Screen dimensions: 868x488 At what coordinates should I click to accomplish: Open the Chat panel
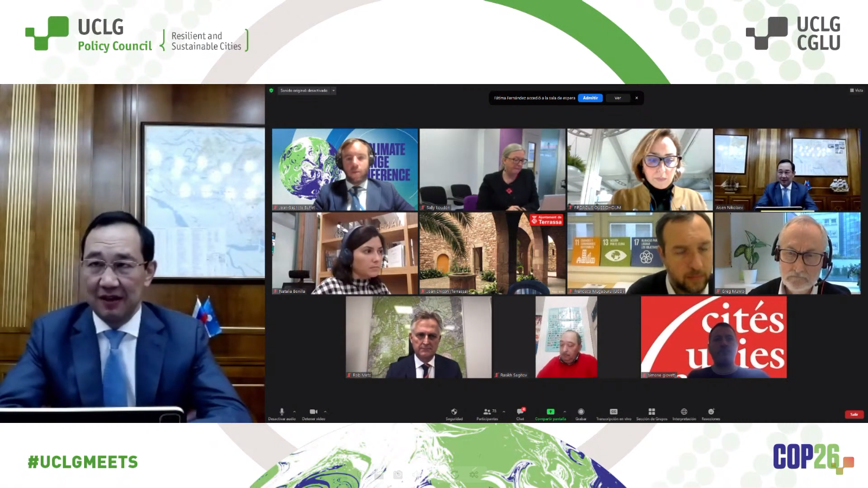520,414
